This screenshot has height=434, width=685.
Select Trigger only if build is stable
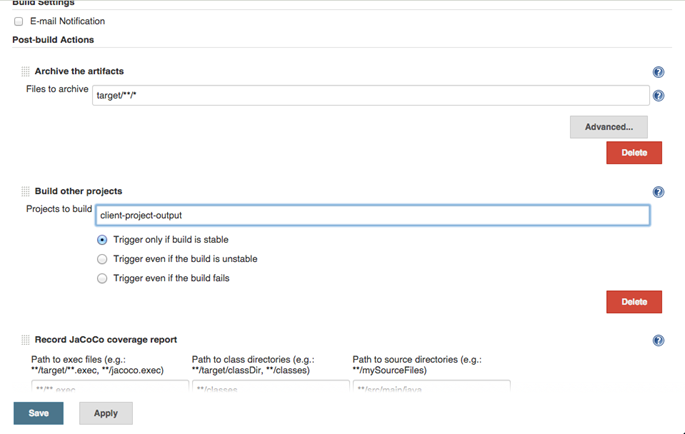coord(102,240)
